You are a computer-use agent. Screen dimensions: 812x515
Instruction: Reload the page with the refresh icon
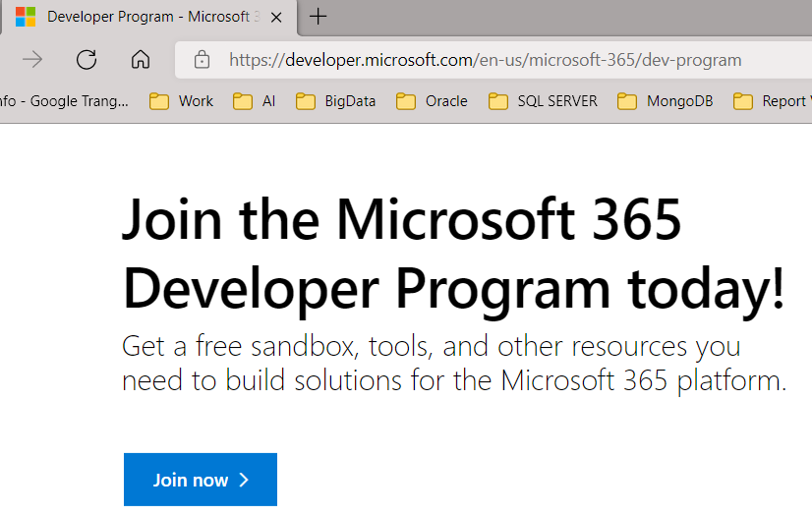(87, 60)
